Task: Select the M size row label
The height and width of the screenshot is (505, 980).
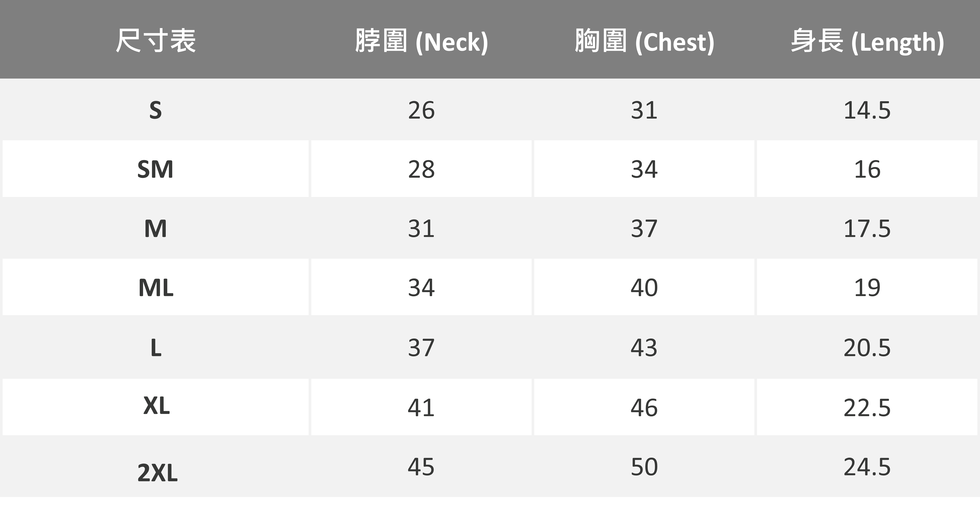Action: click(156, 229)
